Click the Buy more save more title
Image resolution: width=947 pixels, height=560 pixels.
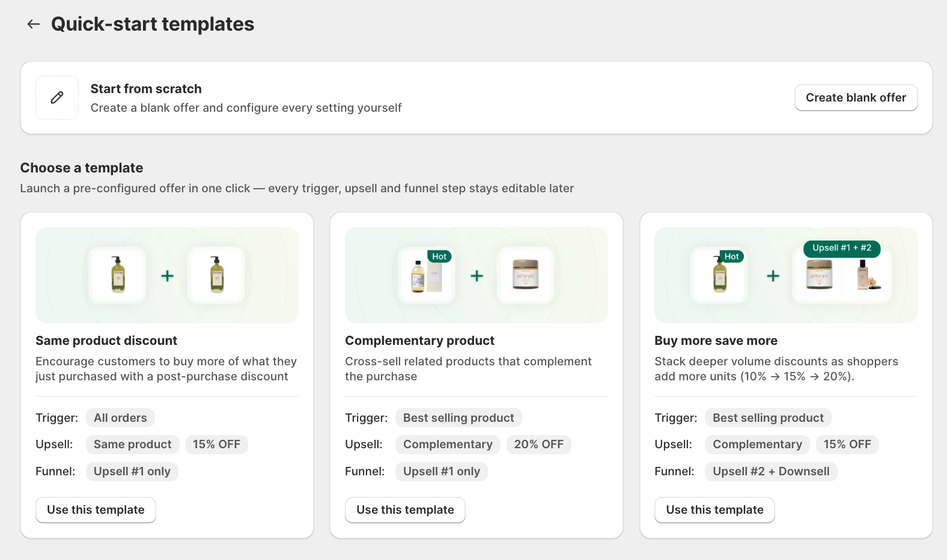pyautogui.click(x=716, y=341)
